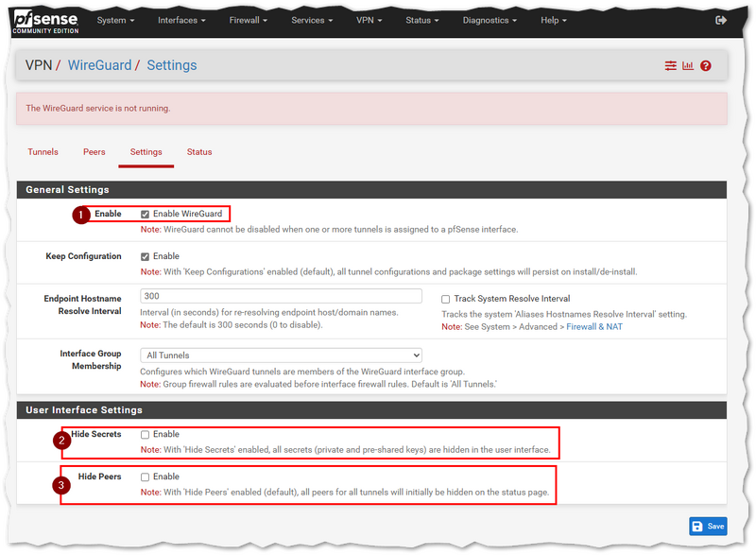Toggle the Keep Configuration checkbox
Image resolution: width=756 pixels, height=555 pixels.
click(145, 256)
